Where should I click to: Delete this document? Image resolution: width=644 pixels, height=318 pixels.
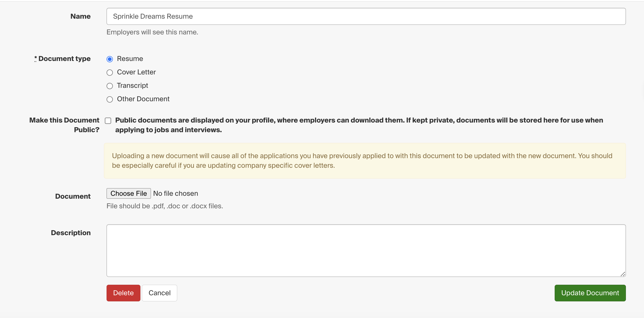pyautogui.click(x=123, y=293)
